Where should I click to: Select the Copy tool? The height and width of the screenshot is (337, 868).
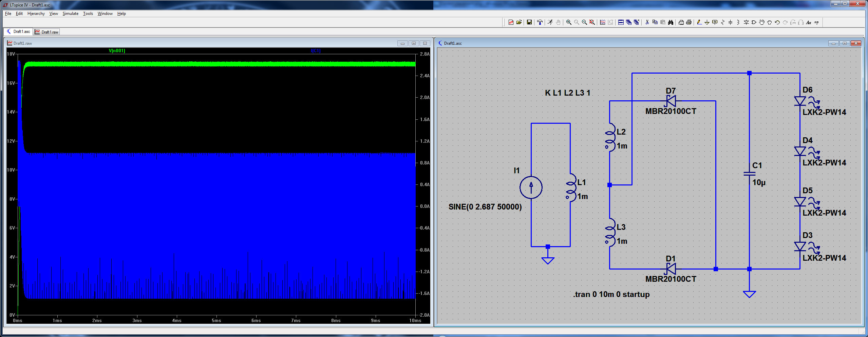[x=655, y=22]
